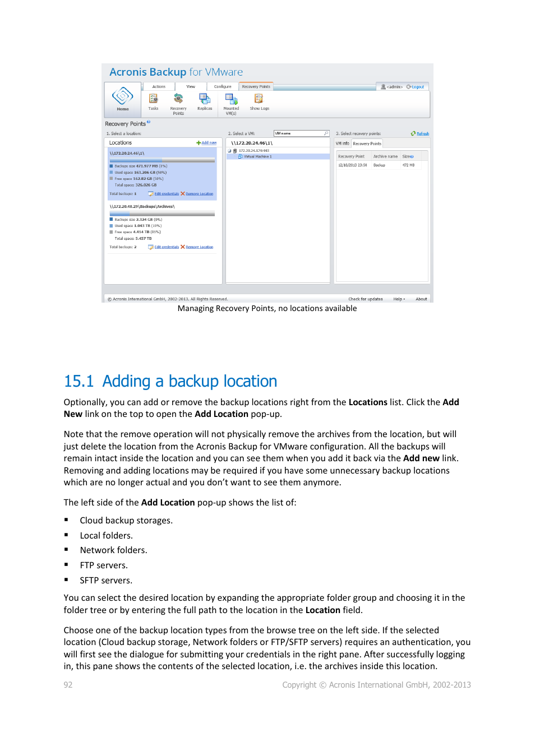
Task: Select the Recovery Points ribbon tab
Action: click(256, 87)
